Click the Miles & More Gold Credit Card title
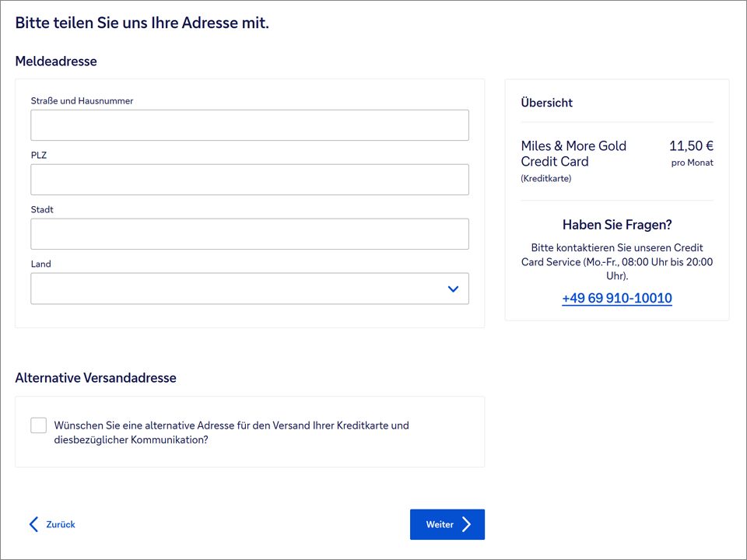Viewport: 747px width, 560px height. click(x=573, y=154)
